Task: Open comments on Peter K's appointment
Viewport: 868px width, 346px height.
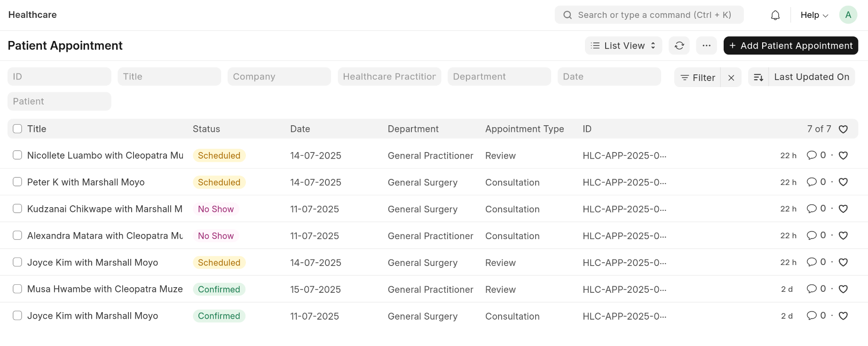Action: coord(812,182)
